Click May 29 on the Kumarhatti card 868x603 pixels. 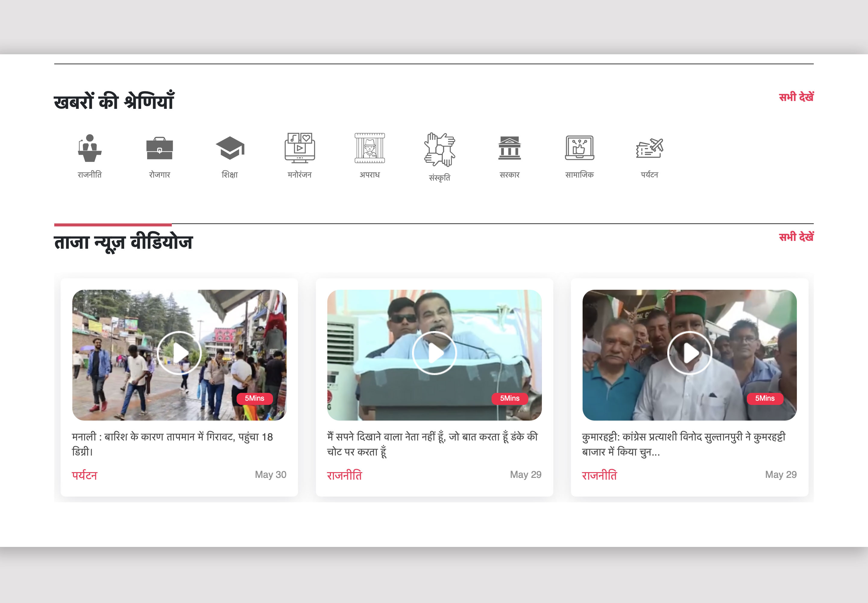(x=781, y=475)
